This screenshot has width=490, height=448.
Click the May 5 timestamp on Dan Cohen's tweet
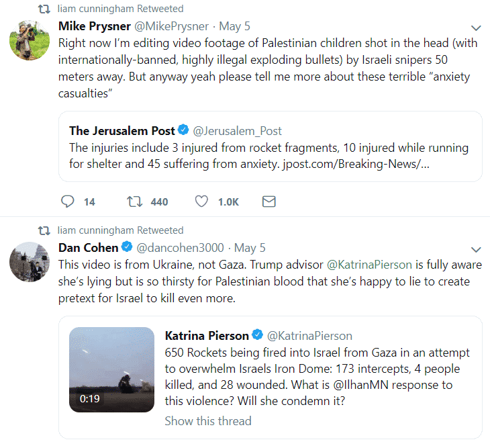250,248
